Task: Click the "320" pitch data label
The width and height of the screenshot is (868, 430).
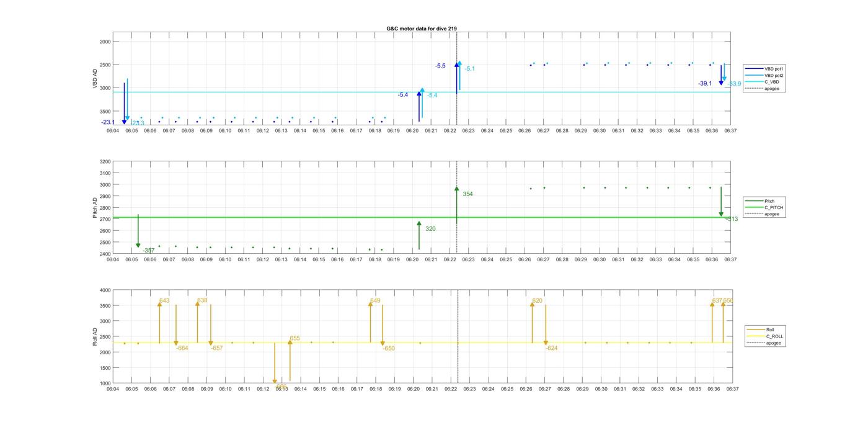Action: pos(430,229)
